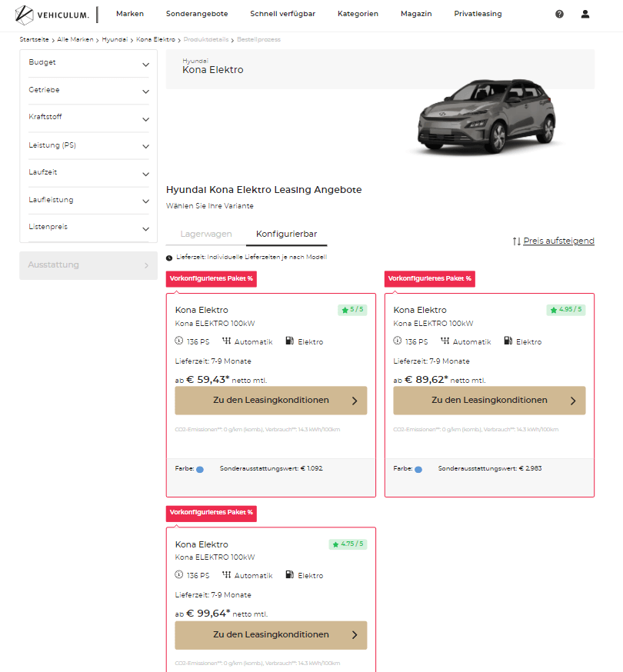
Task: Click the power gauge icon in the 89,62 card
Action: (x=398, y=341)
